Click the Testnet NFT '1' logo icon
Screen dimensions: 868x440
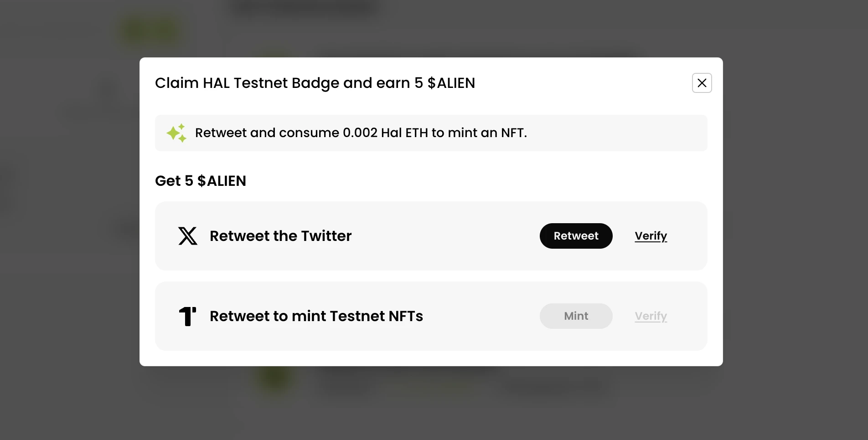point(187,316)
